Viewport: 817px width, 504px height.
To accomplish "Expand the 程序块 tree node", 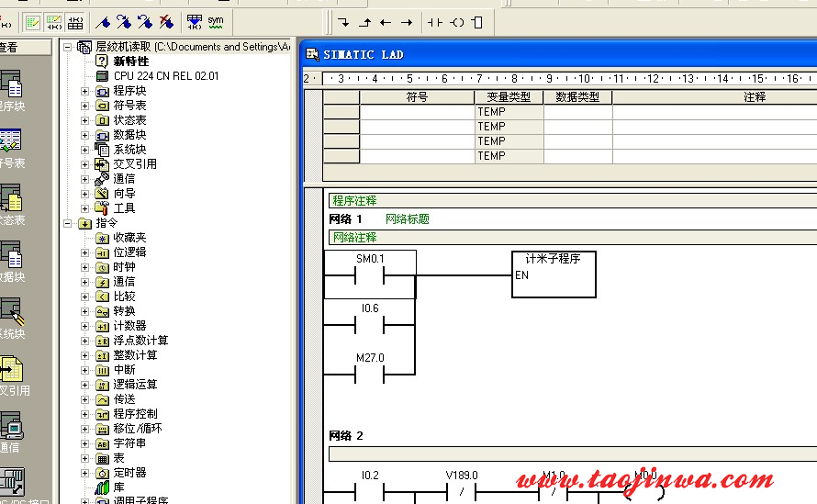I will click(85, 91).
